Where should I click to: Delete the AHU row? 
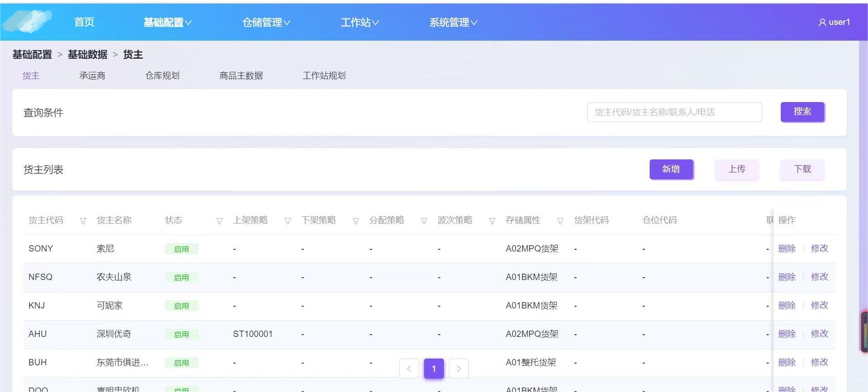(x=787, y=334)
